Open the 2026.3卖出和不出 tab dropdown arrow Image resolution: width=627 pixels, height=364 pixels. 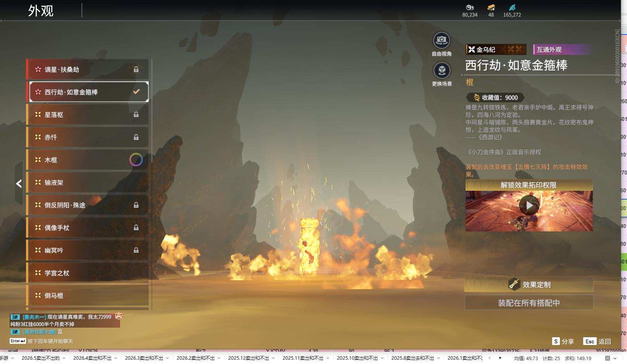[x=167, y=358]
